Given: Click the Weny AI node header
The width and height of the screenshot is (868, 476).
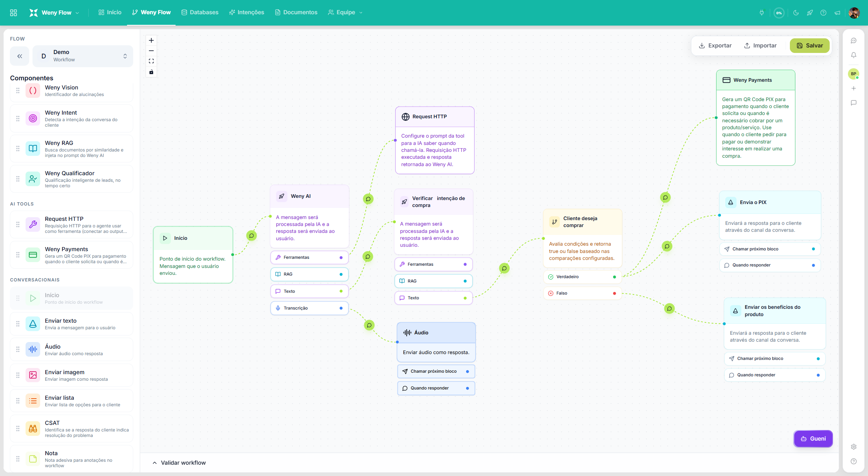Looking at the screenshot, I should click(x=310, y=196).
